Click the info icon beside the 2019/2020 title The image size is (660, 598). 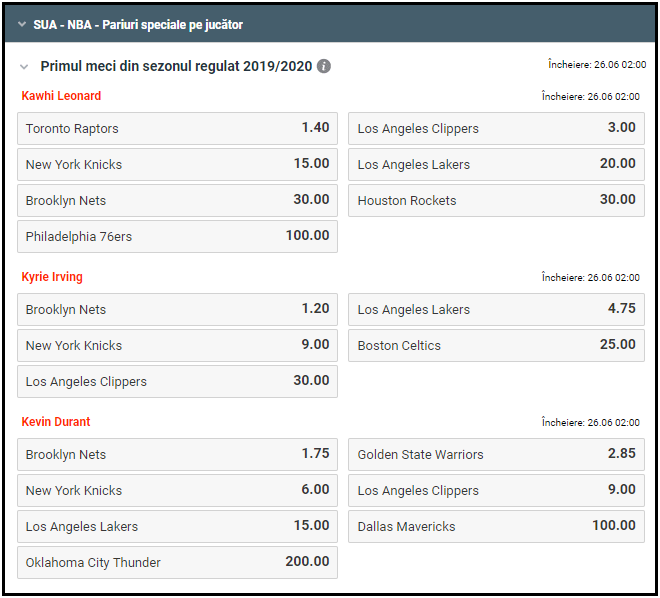point(324,66)
